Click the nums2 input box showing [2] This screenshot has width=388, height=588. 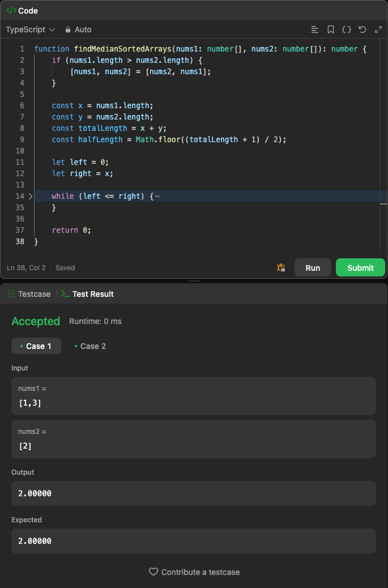pos(194,439)
